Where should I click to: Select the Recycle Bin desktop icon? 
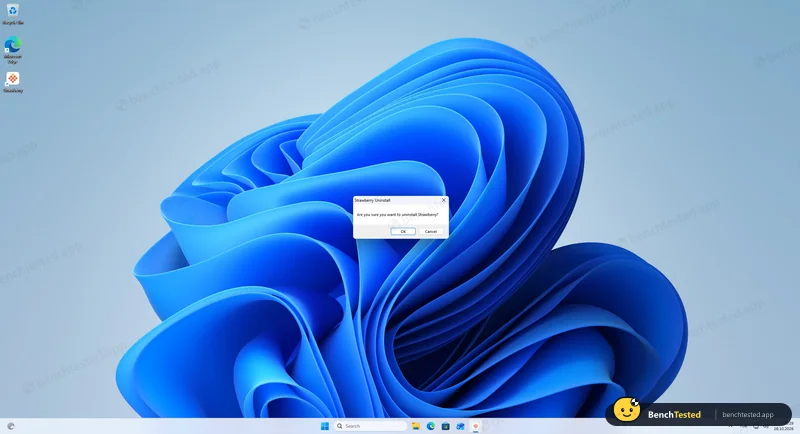[13, 14]
